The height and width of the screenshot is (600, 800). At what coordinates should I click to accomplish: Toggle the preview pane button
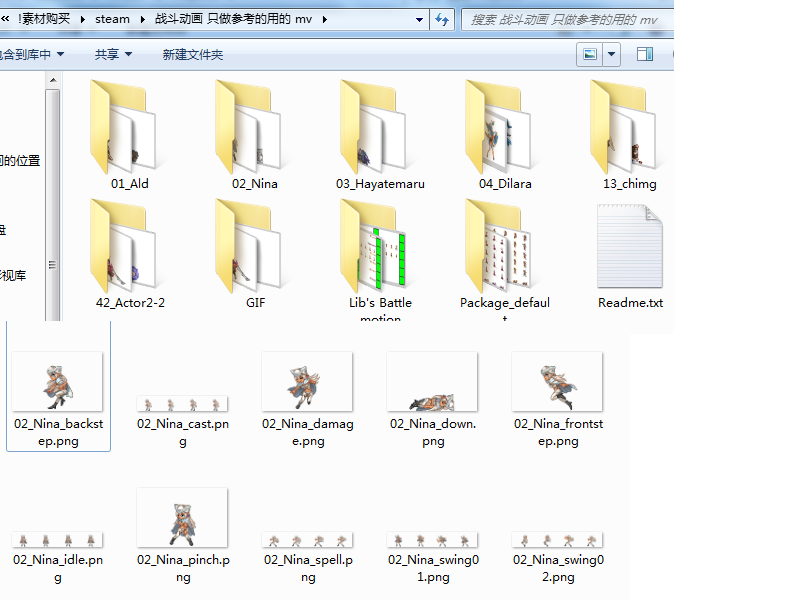point(645,54)
